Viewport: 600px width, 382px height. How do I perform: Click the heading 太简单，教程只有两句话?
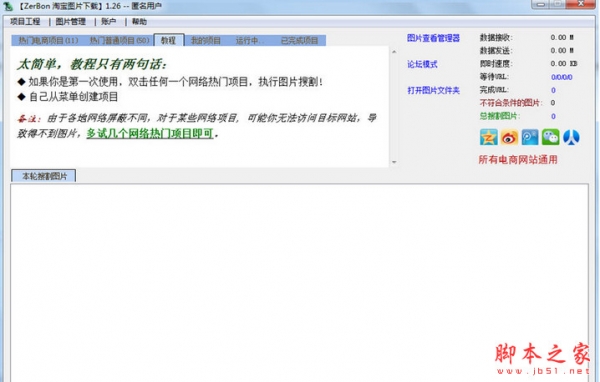92,64
